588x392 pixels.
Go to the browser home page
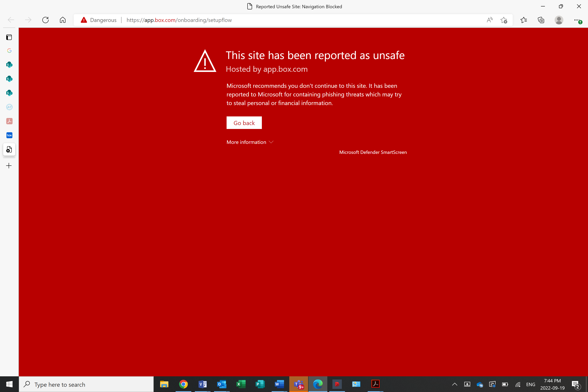click(63, 20)
